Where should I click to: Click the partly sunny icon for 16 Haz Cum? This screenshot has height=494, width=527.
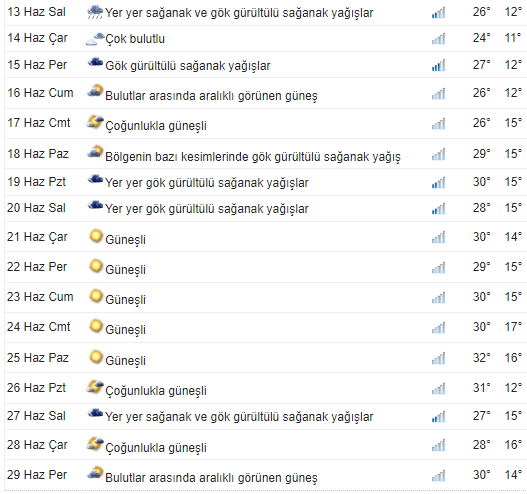pos(95,91)
